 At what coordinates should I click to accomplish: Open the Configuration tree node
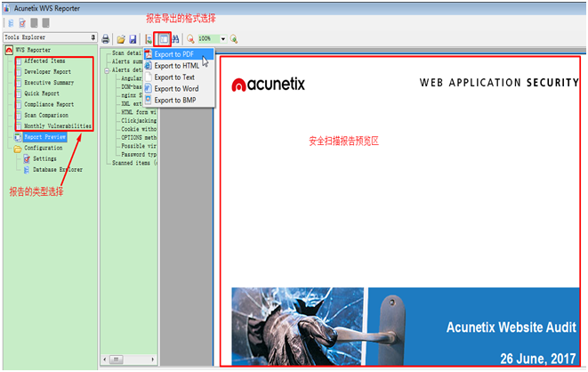(44, 148)
